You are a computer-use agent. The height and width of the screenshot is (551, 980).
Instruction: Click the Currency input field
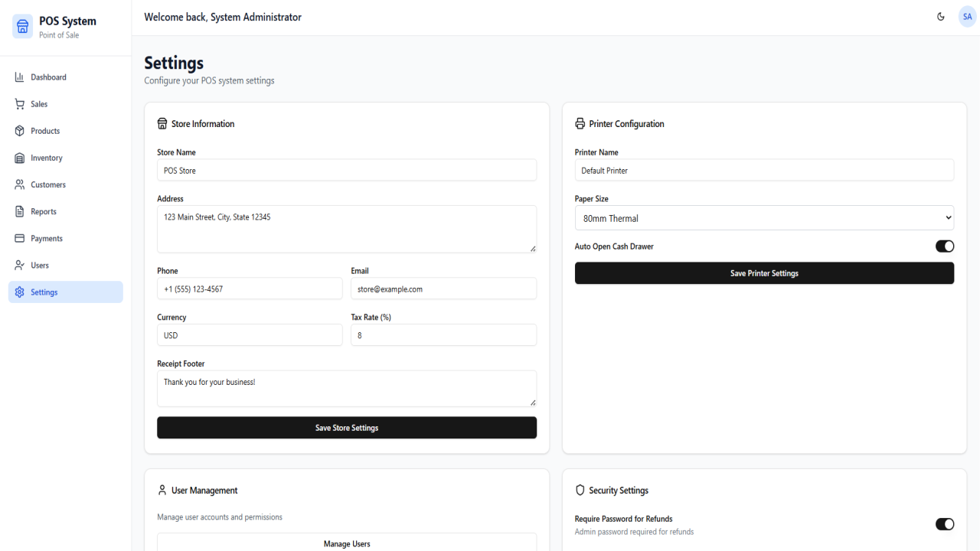coord(250,335)
